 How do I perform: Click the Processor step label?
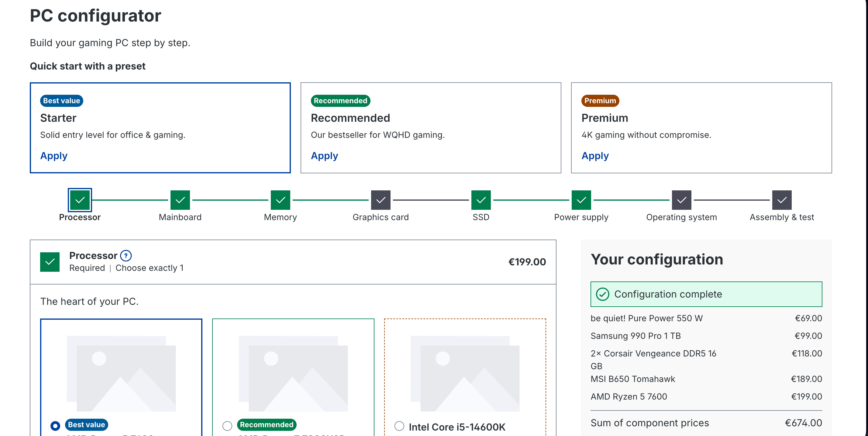pos(80,217)
